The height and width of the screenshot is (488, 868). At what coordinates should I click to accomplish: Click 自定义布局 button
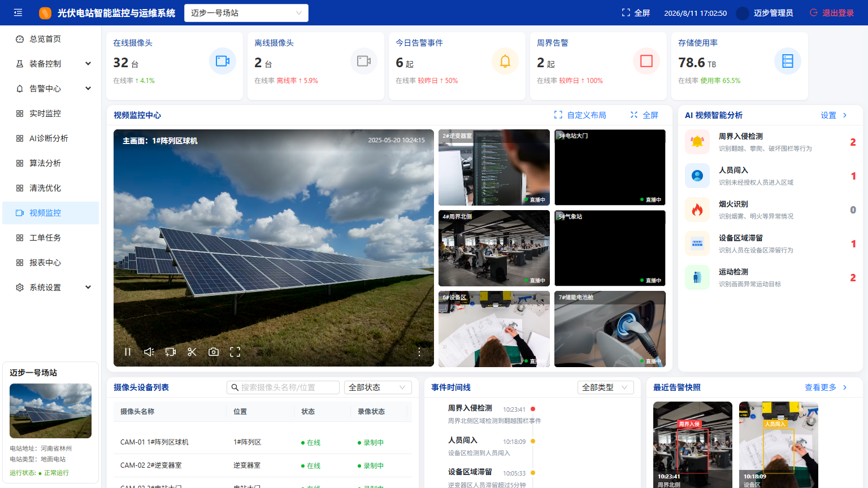[x=580, y=115]
